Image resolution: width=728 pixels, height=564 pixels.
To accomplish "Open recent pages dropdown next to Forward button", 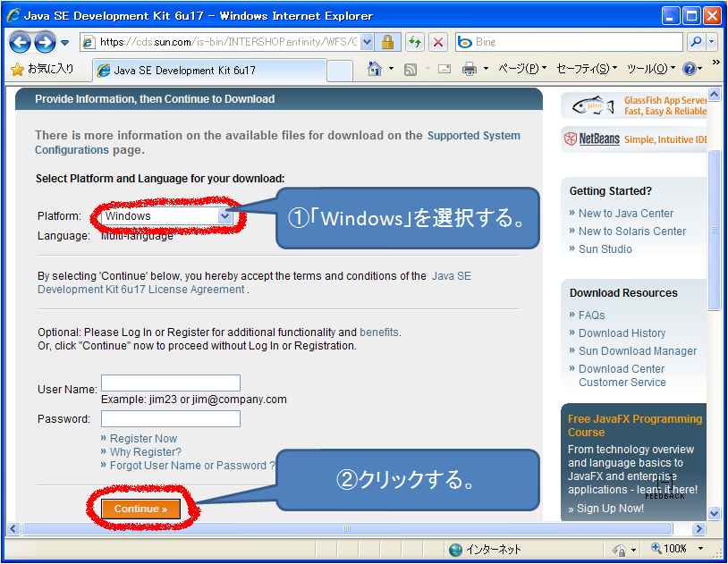I will tap(65, 43).
